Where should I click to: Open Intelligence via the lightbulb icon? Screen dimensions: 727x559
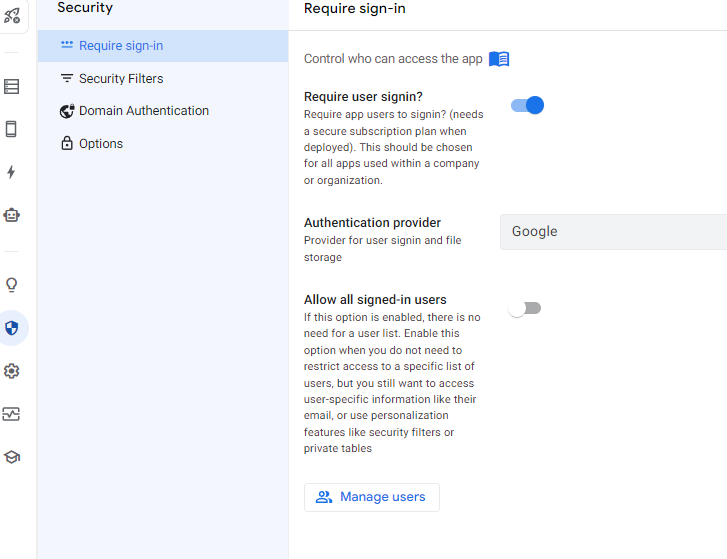[12, 285]
